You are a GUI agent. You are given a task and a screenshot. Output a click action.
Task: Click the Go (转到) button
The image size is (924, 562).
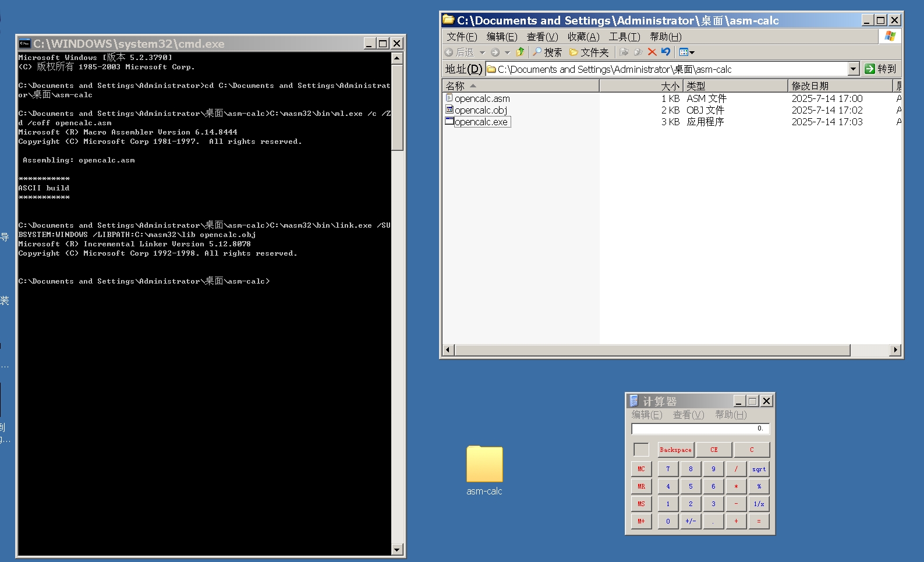(880, 69)
